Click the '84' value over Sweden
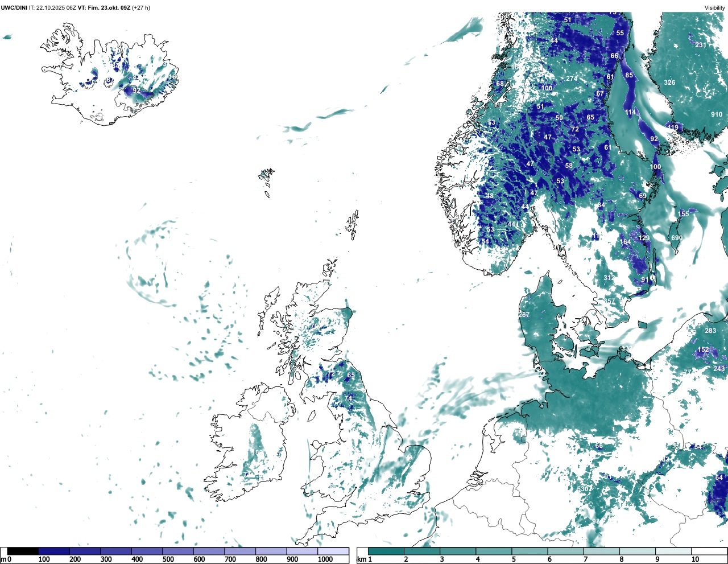Image resolution: width=728 pixels, height=564 pixels. tap(601, 205)
